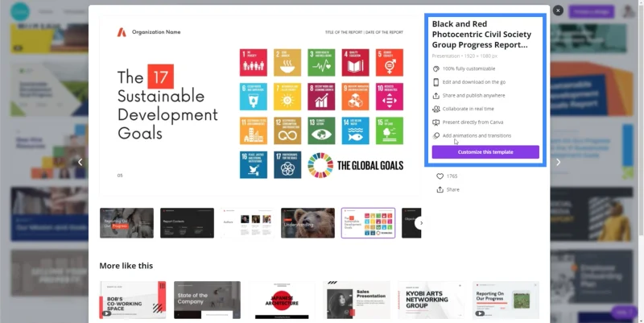Open Sales Presentation template

357,300
